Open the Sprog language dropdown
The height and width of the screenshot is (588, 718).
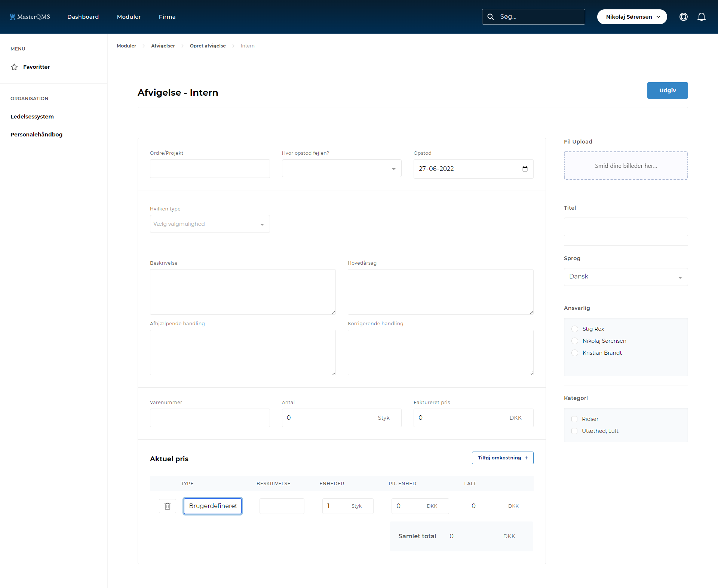pos(626,277)
